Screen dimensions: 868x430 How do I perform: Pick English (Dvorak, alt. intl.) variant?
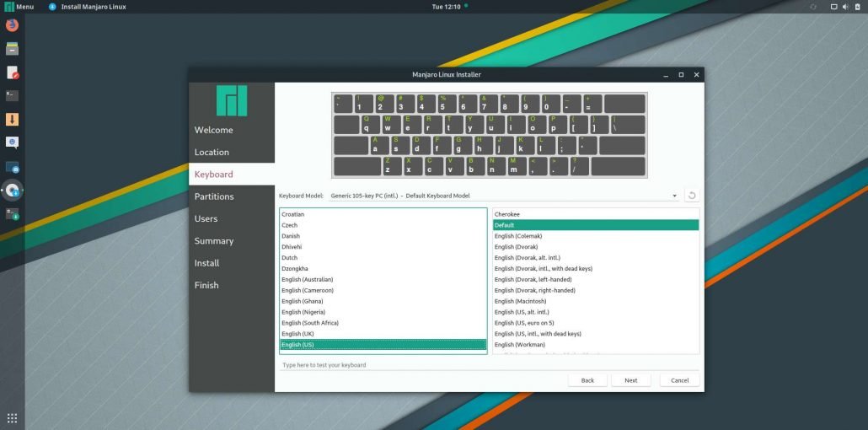pyautogui.click(x=596, y=258)
